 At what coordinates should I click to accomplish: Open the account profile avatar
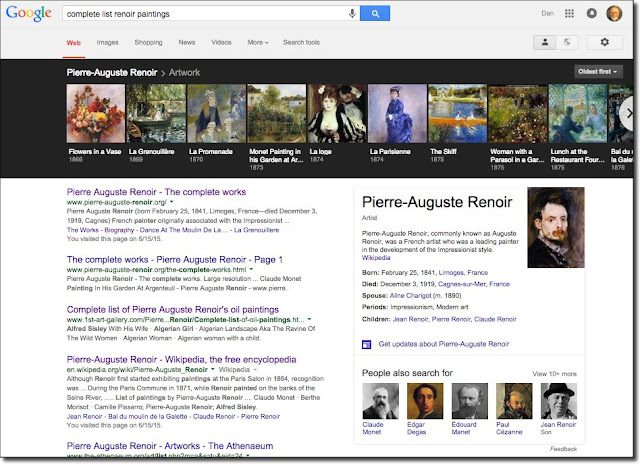[x=614, y=13]
